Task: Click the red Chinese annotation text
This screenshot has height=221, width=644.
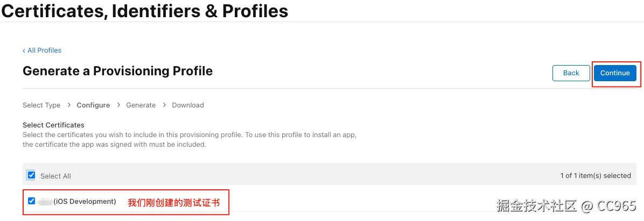Action: click(174, 203)
